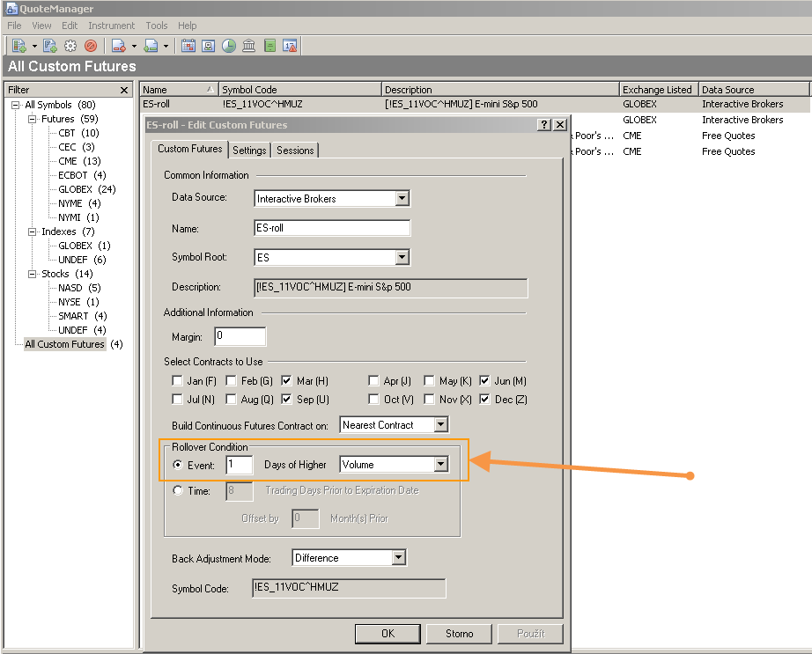Click the red prohibited circle toolbar icon

[x=90, y=46]
